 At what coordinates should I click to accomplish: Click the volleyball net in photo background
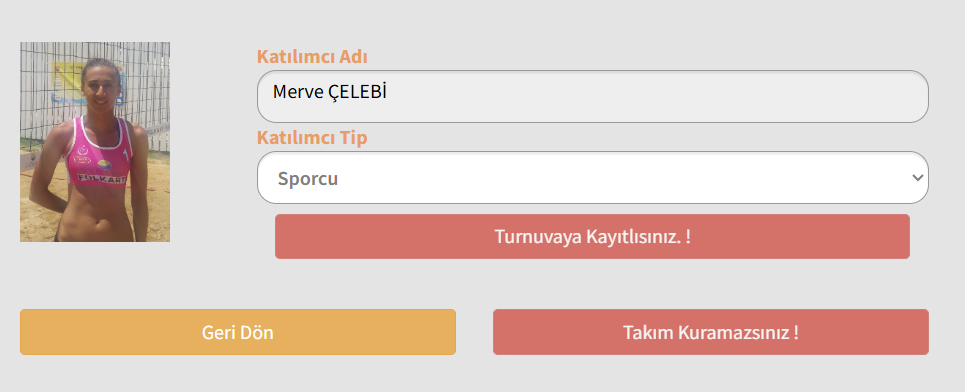[x=148, y=92]
